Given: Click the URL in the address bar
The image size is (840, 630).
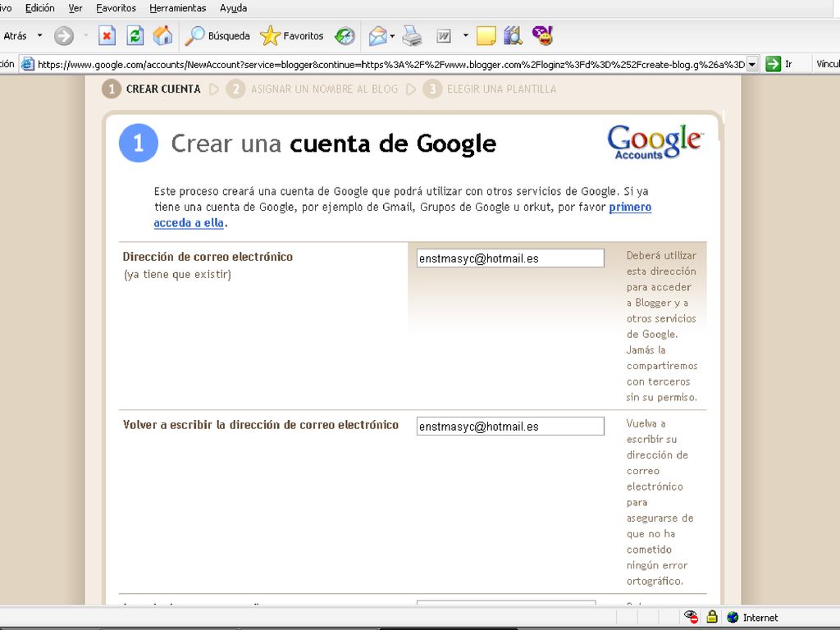Looking at the screenshot, I should pyautogui.click(x=391, y=64).
